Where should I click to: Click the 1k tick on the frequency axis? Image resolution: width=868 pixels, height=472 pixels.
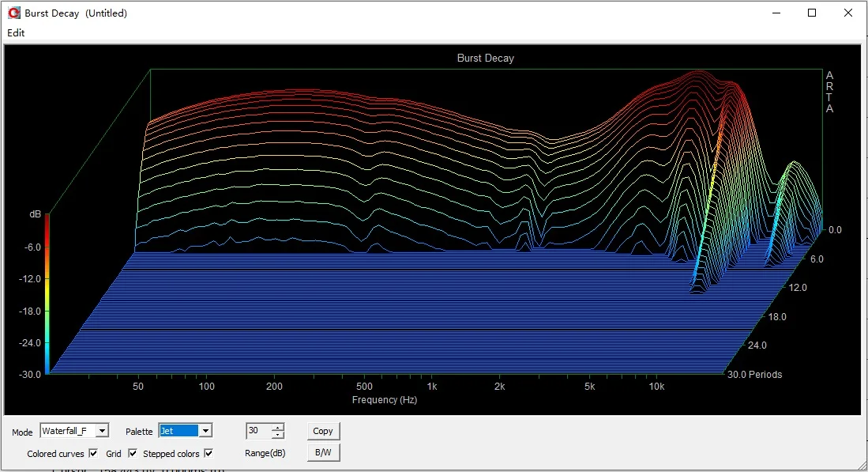[431, 387]
